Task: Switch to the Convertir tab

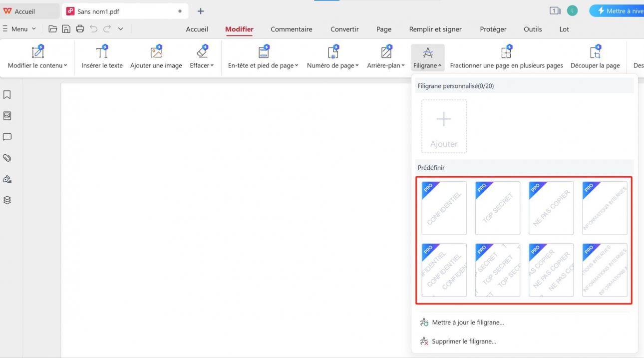Action: point(344,29)
